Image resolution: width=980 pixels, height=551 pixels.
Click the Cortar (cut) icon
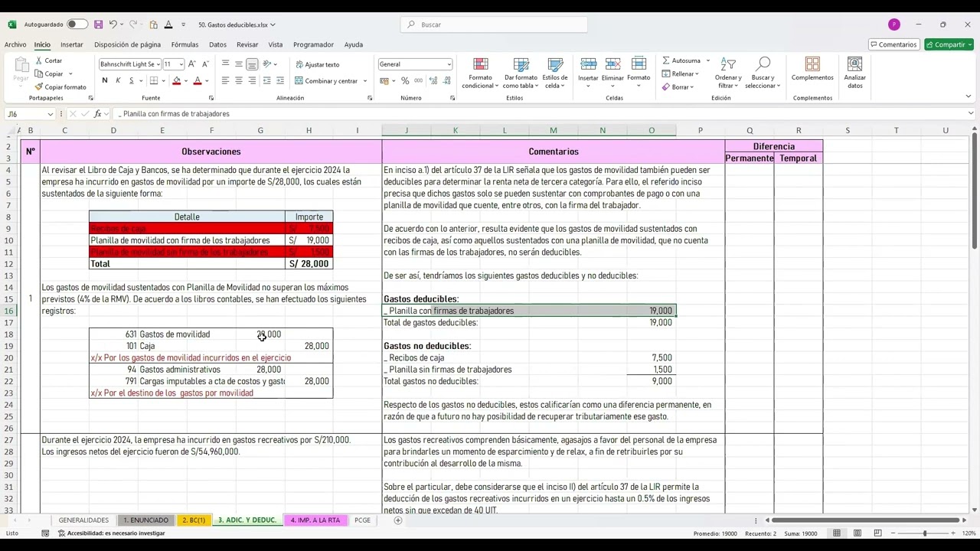pos(39,60)
